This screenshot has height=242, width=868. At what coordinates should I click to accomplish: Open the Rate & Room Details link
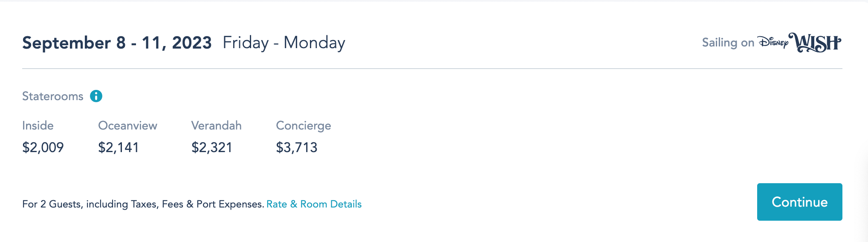point(314,204)
